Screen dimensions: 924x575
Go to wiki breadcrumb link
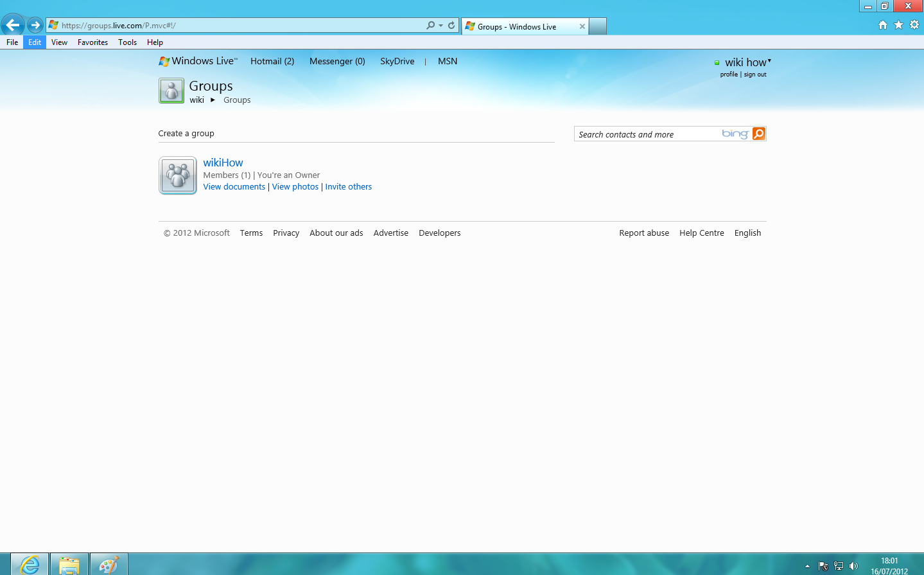point(196,100)
